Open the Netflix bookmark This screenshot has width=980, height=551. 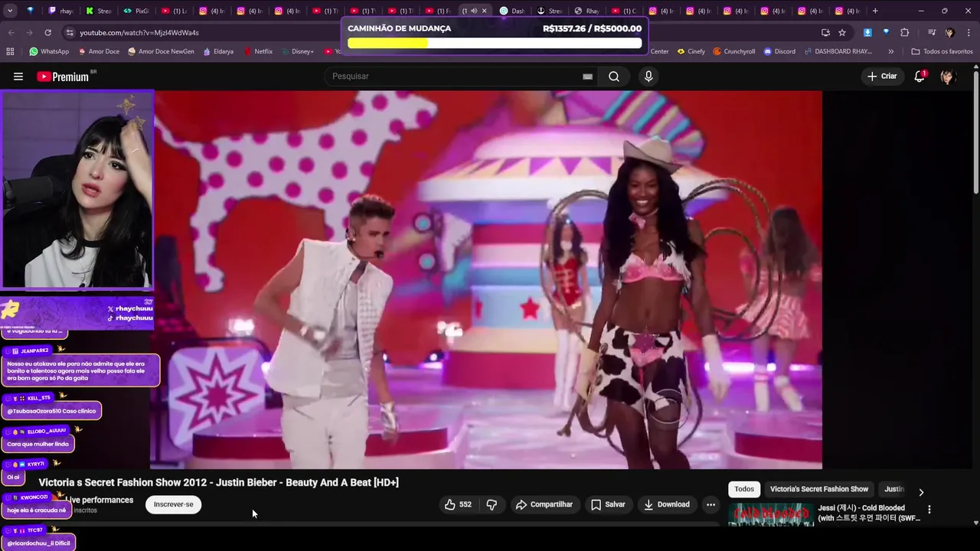pos(258,51)
